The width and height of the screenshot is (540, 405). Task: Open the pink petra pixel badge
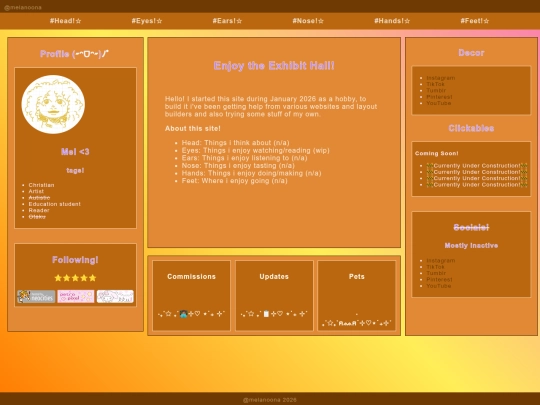76,296
